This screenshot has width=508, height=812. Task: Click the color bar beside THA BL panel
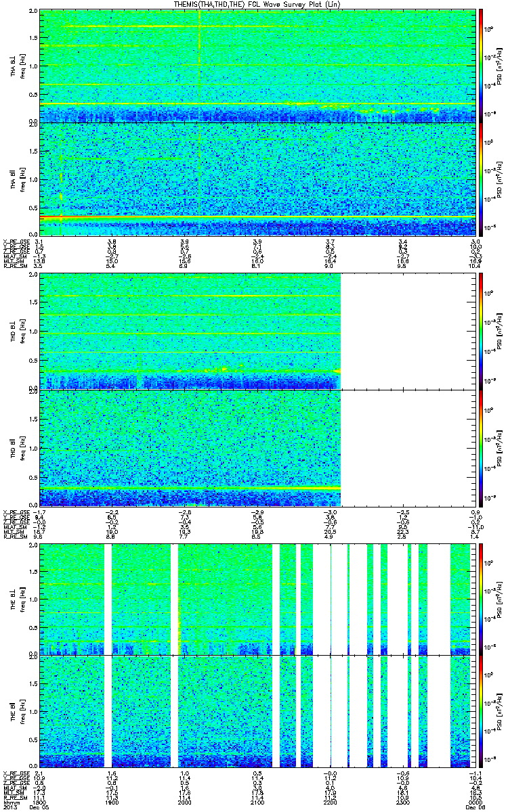[482, 65]
